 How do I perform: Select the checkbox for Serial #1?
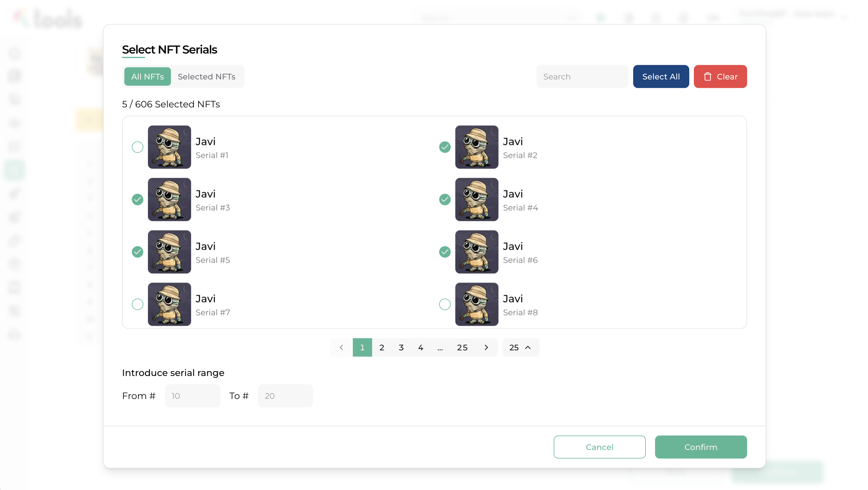tap(138, 147)
